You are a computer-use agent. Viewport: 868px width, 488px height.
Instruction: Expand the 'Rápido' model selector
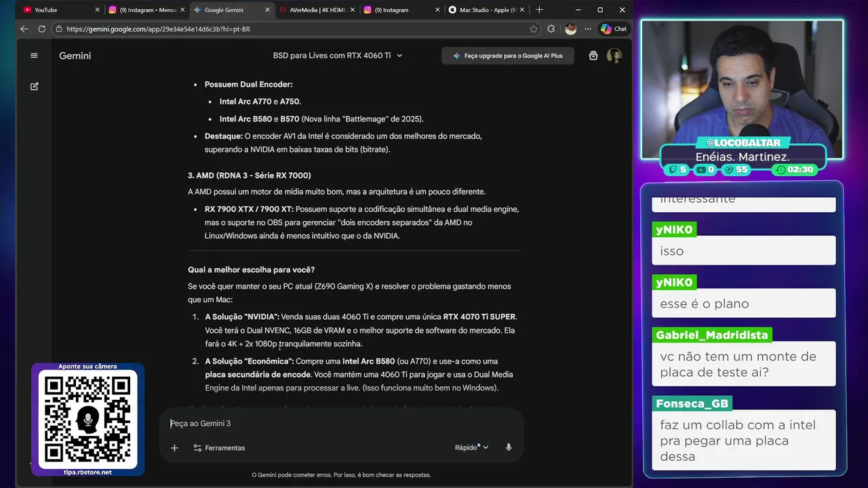tap(471, 448)
